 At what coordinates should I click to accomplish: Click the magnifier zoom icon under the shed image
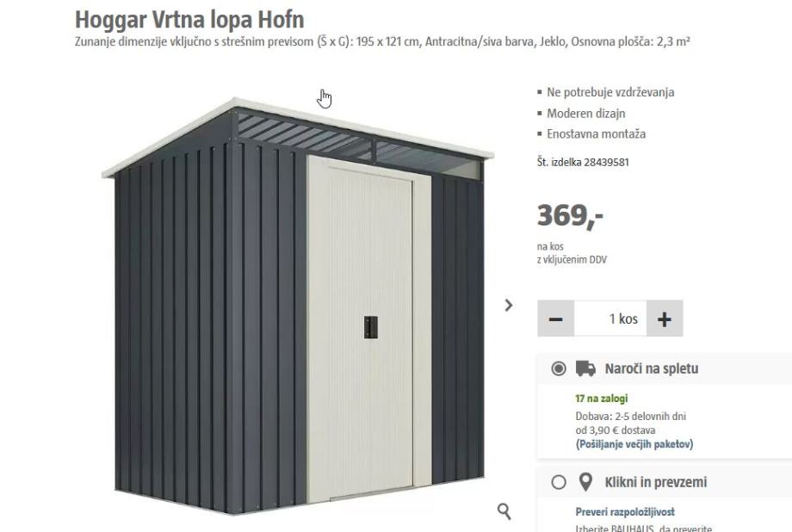[504, 510]
